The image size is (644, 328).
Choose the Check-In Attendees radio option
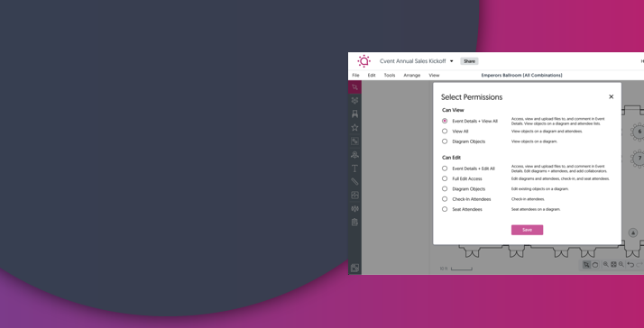coord(445,199)
